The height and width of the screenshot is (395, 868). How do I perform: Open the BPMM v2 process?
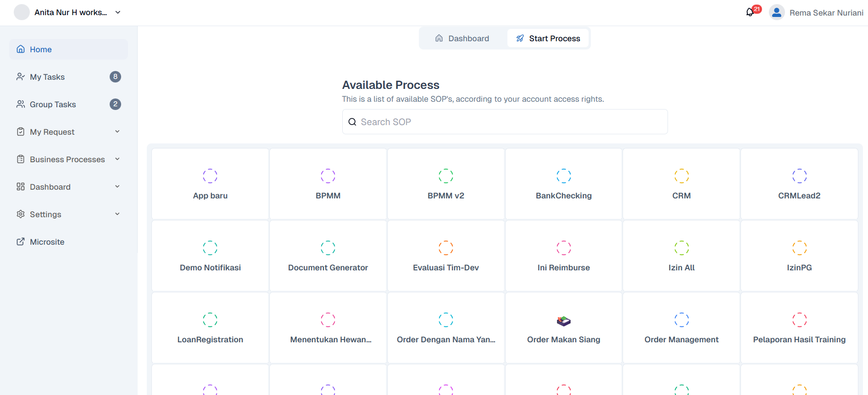click(x=446, y=184)
